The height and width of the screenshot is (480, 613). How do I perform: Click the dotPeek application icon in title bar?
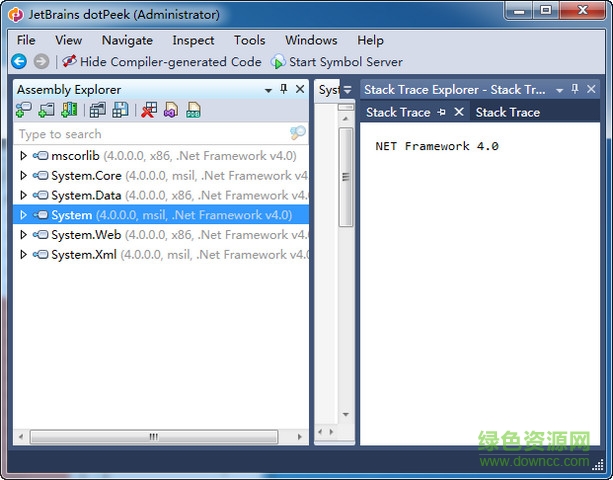point(16,15)
